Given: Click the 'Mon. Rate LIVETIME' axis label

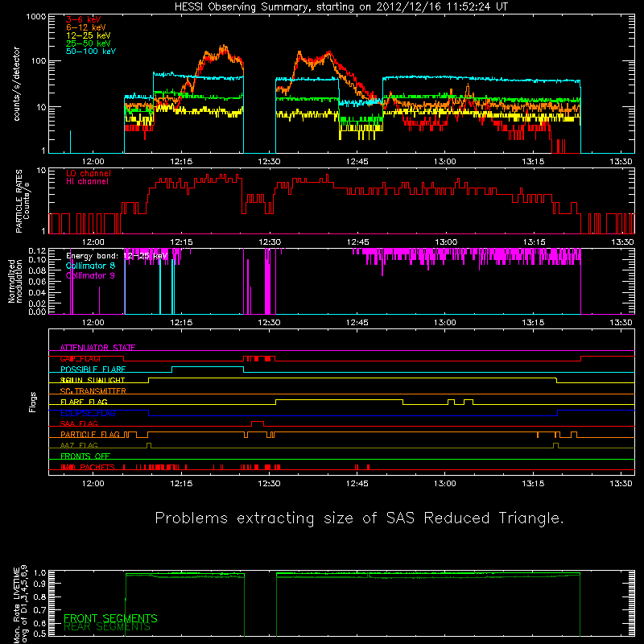Looking at the screenshot, I should [16, 604].
